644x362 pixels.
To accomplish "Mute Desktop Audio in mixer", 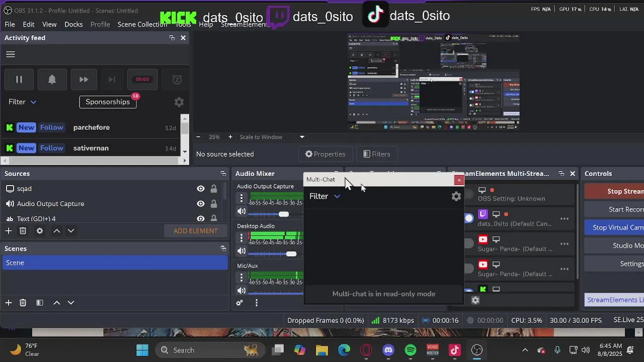I will pos(242,251).
